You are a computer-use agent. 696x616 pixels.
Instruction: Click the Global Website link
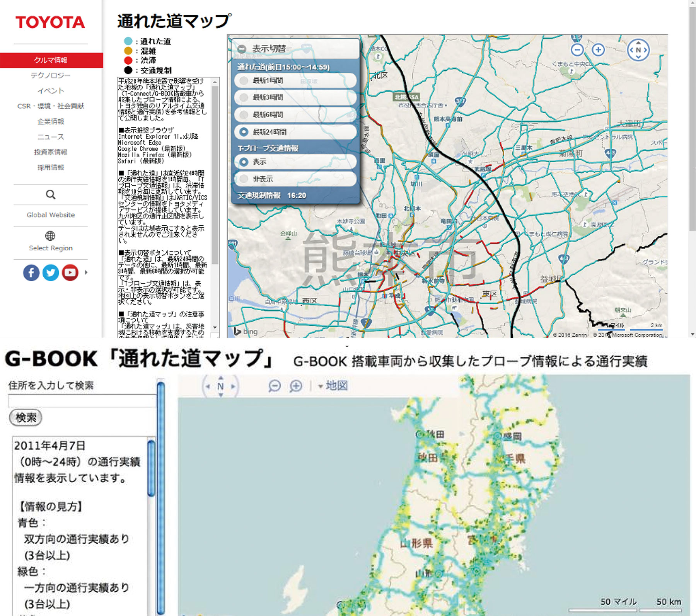[51, 215]
